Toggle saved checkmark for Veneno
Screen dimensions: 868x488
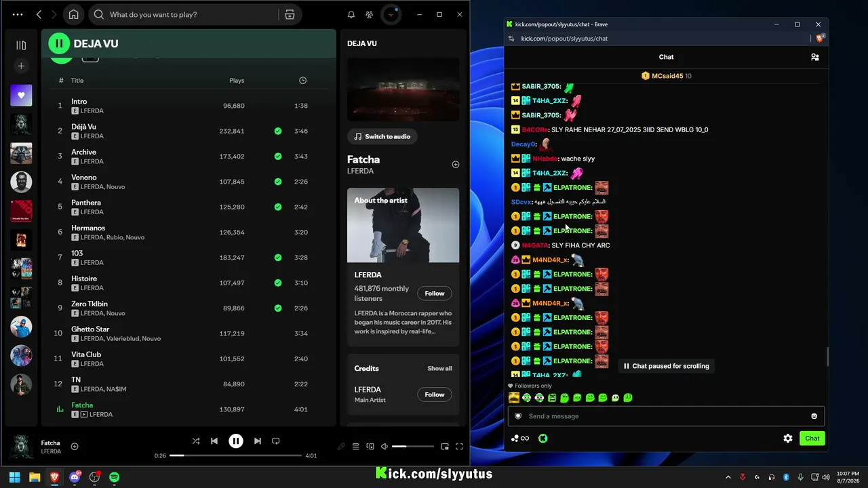(278, 182)
